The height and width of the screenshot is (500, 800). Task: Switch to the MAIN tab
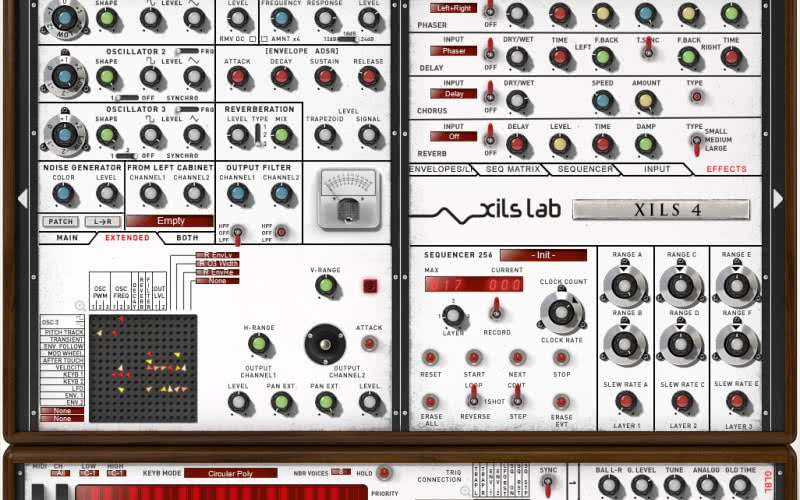tap(67, 238)
